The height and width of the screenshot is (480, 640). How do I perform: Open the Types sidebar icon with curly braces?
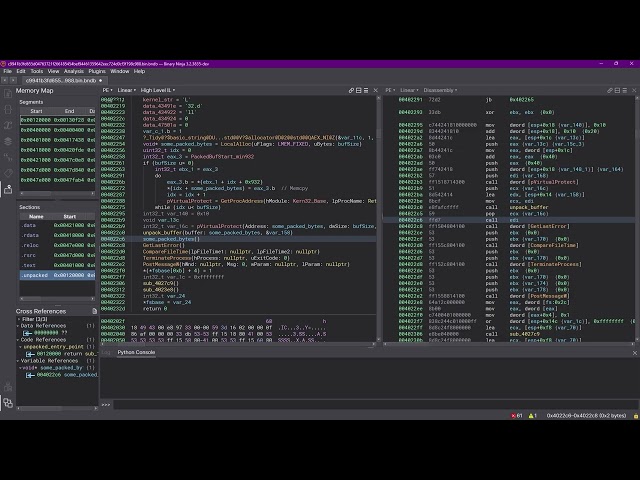[x=8, y=109]
